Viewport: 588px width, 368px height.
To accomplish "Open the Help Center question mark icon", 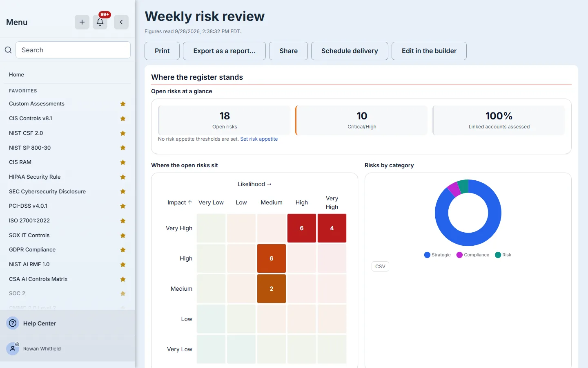I will point(13,323).
